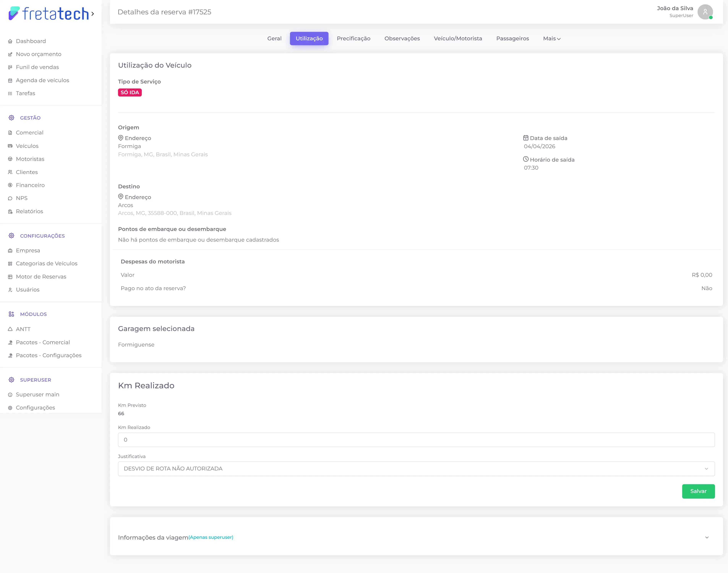Click the Financeiro coin icon
This screenshot has height=573, width=728.
(x=10, y=185)
